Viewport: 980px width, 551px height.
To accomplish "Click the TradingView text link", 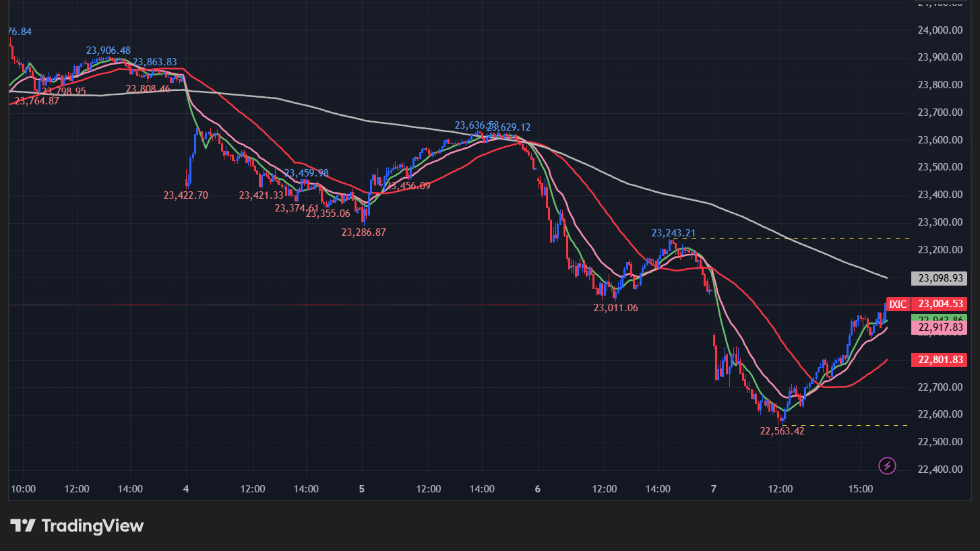I will point(92,525).
